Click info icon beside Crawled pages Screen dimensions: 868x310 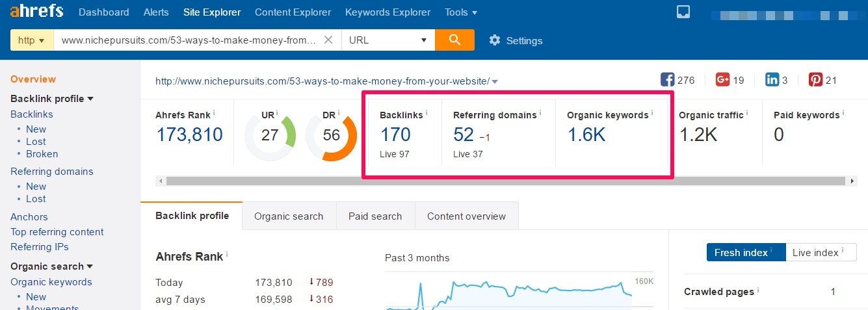[758, 290]
